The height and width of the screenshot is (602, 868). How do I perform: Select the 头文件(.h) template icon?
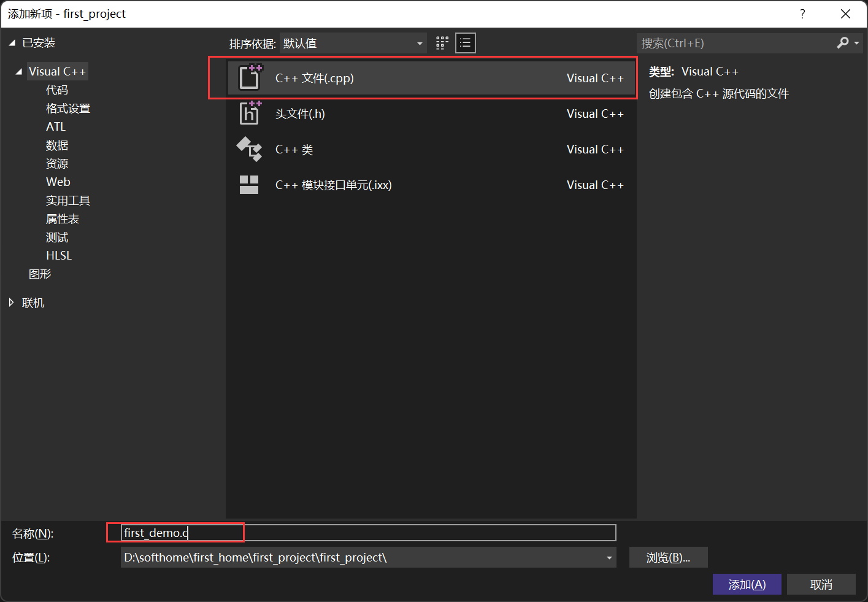coord(250,114)
